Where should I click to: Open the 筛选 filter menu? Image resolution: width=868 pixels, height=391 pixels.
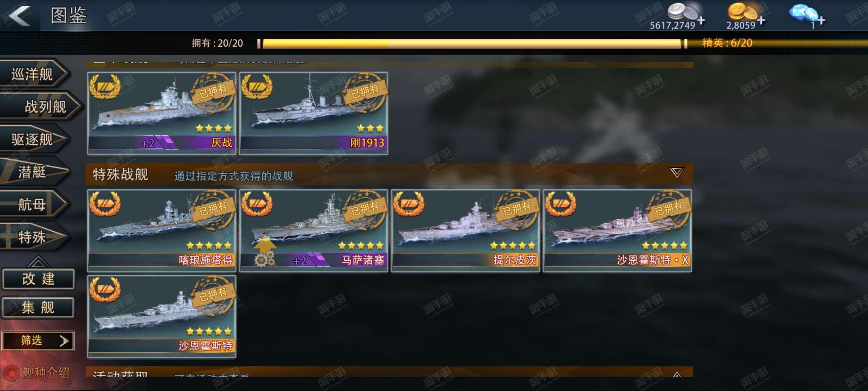click(38, 341)
